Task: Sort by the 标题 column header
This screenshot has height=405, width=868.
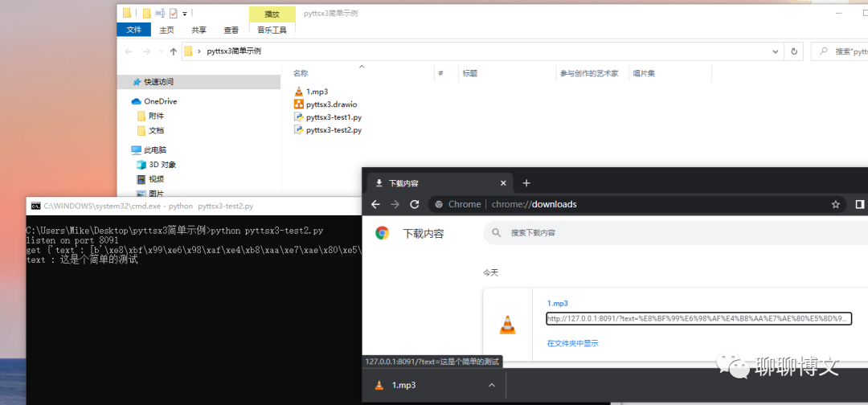Action: point(470,73)
